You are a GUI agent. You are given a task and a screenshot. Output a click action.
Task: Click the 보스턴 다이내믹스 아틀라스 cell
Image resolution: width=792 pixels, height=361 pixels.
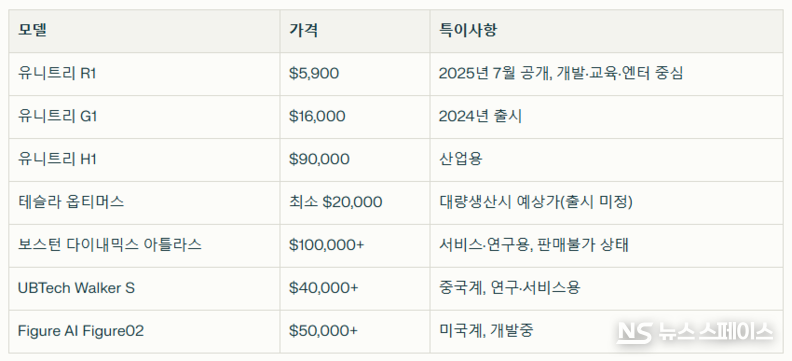(144, 245)
